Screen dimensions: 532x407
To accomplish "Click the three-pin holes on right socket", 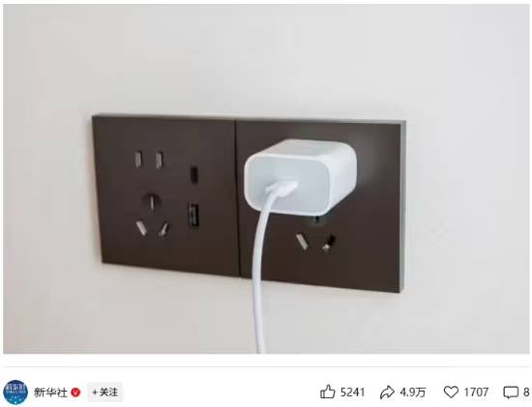I will point(316,237).
